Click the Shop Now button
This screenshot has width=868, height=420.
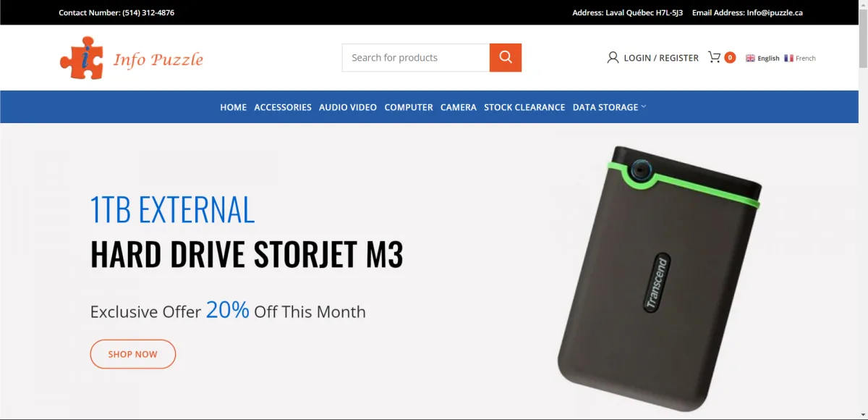[133, 354]
